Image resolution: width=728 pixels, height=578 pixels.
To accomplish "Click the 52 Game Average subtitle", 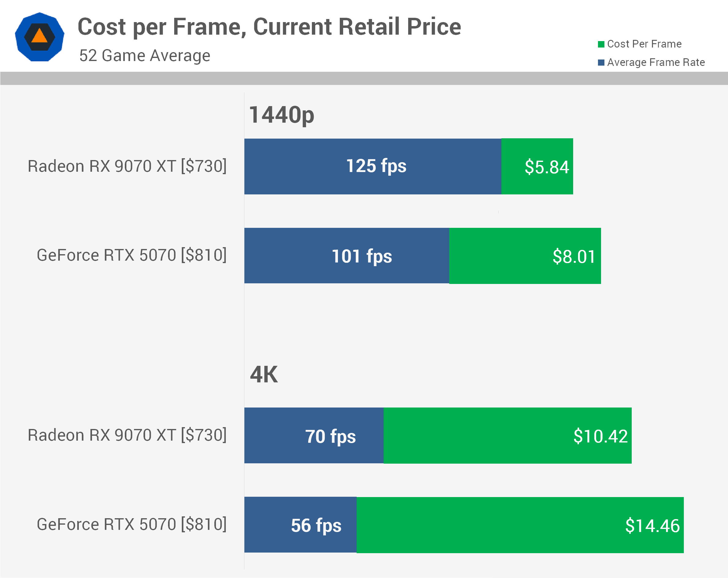I will click(144, 56).
